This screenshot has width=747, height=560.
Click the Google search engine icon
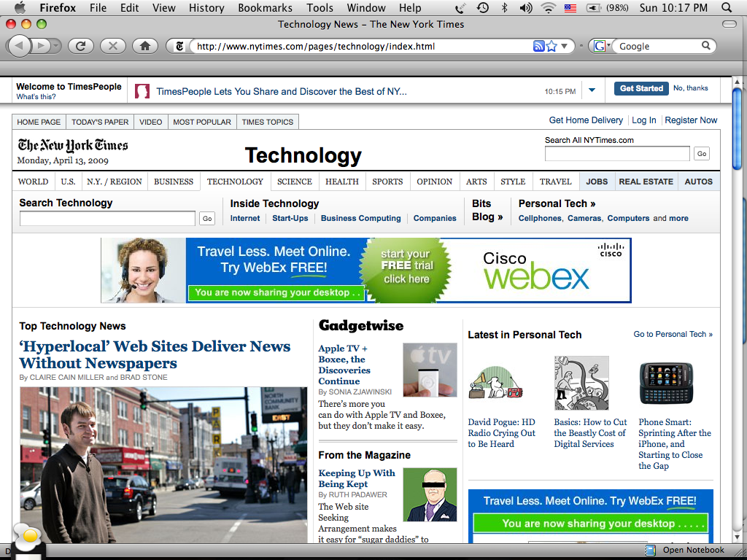(x=600, y=46)
